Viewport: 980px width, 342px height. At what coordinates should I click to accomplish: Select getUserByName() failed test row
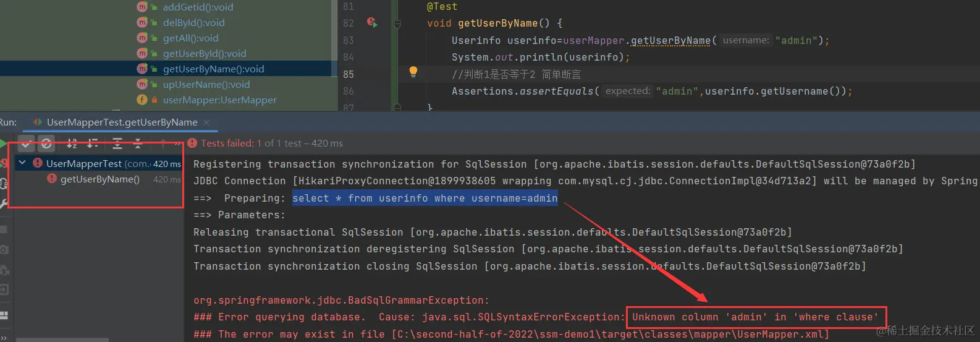[99, 179]
